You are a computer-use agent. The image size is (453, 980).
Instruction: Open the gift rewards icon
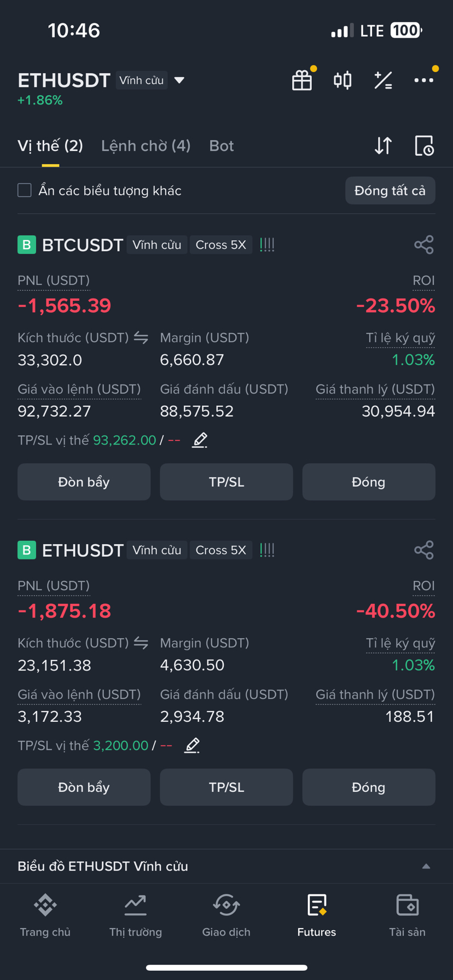coord(301,80)
